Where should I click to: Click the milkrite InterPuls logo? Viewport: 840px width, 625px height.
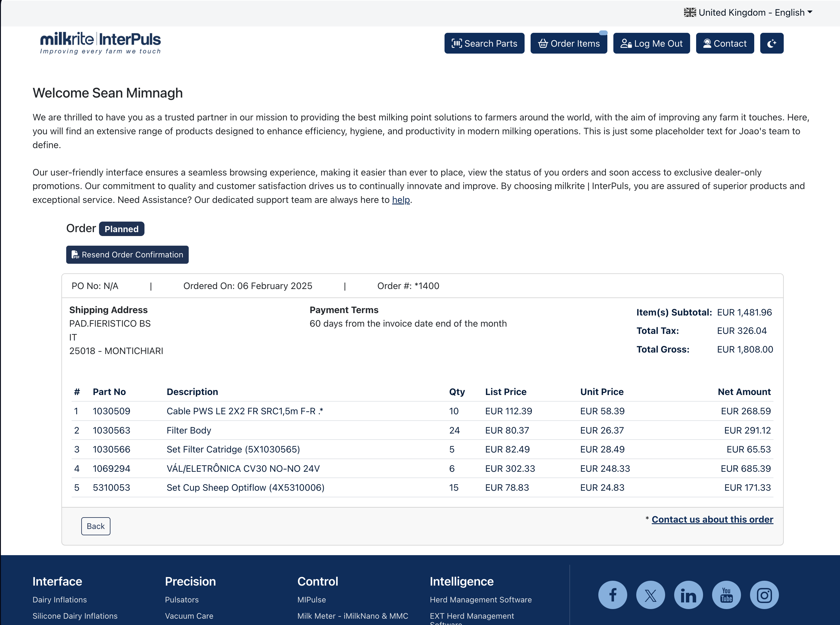(100, 43)
